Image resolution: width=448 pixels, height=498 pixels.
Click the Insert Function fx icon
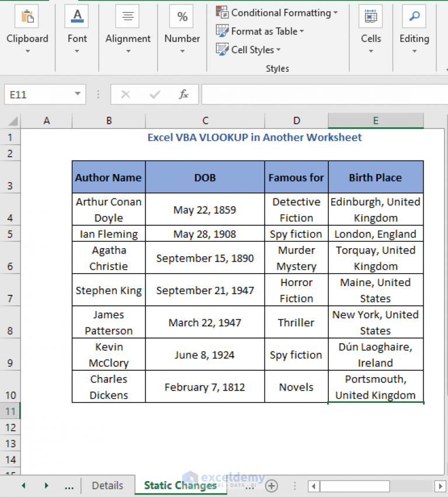coord(183,95)
